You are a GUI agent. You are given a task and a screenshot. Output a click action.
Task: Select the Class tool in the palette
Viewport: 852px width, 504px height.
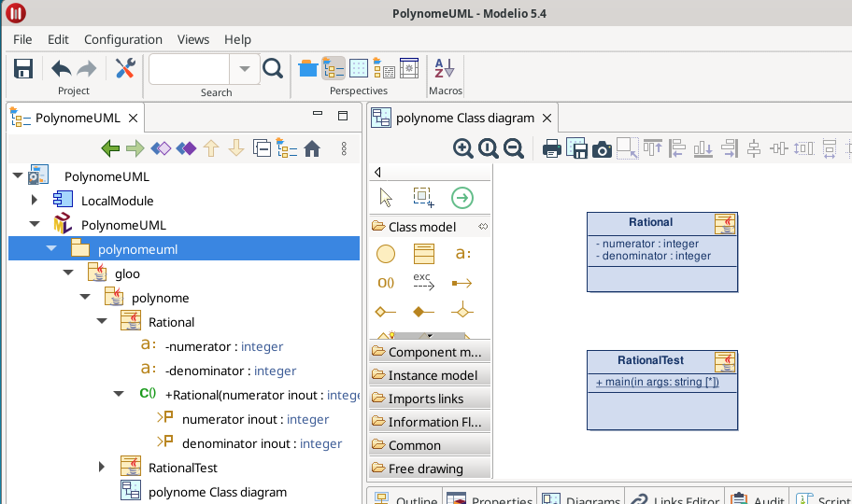click(x=424, y=254)
